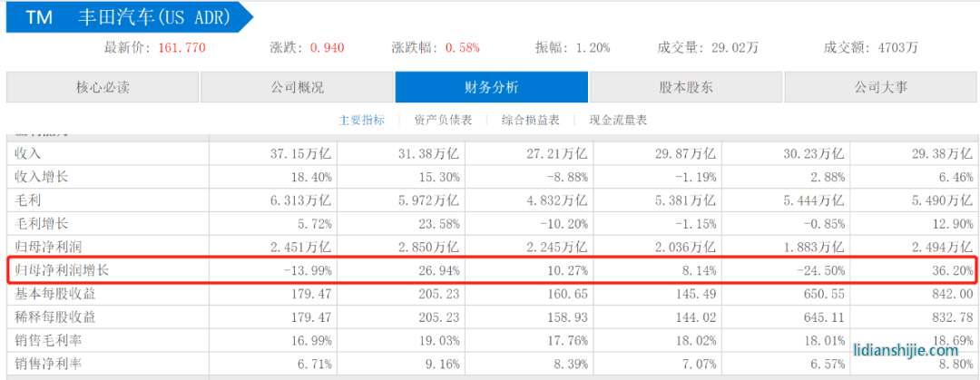Open the 股本股东 tab
This screenshot has width=980, height=380.
(685, 88)
